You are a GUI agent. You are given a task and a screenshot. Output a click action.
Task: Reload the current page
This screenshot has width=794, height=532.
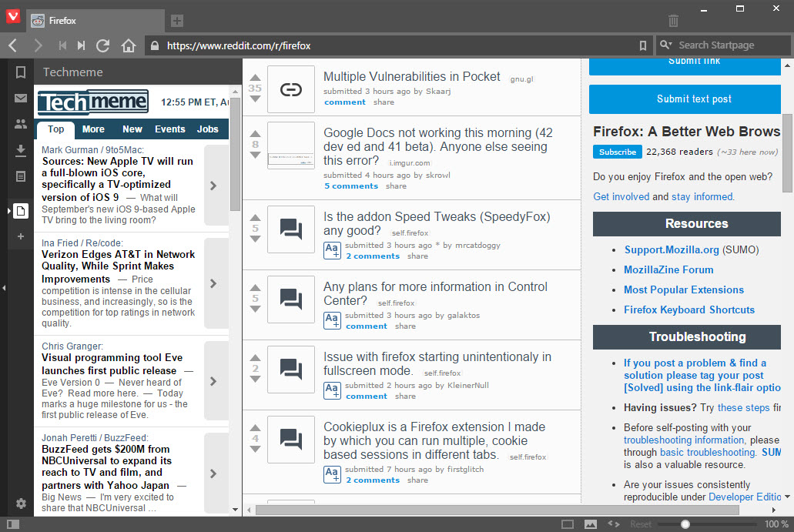click(103, 45)
